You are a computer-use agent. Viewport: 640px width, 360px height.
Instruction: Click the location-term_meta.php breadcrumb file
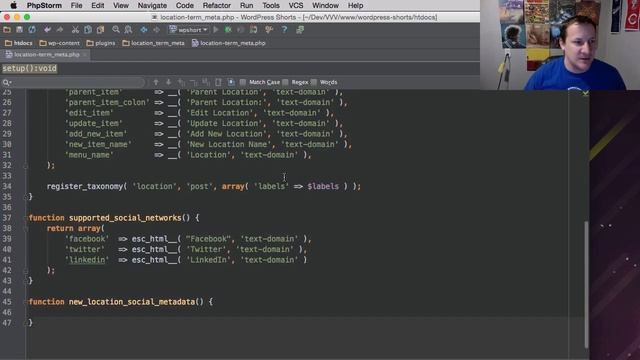pos(229,43)
